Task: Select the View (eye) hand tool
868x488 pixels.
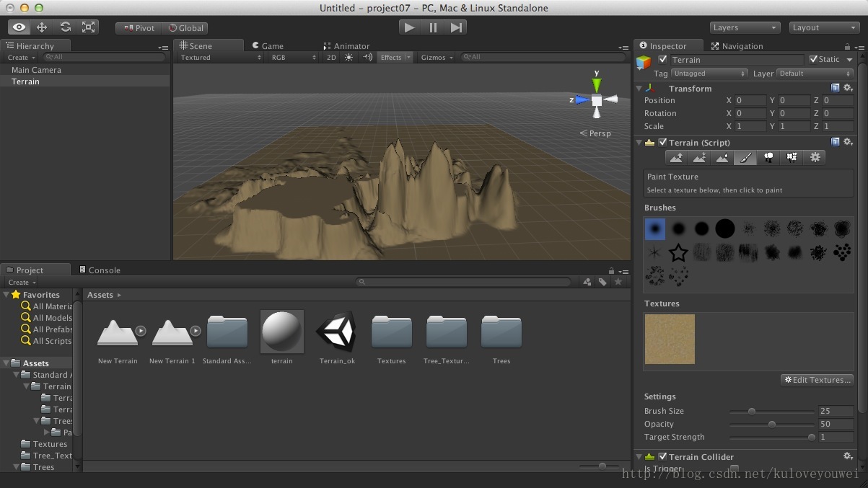Action: tap(19, 27)
